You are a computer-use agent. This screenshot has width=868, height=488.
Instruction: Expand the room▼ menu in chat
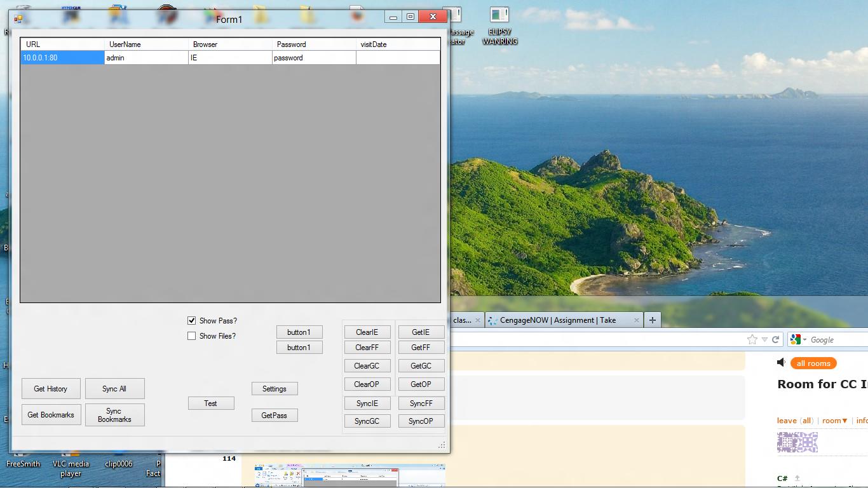pyautogui.click(x=835, y=421)
